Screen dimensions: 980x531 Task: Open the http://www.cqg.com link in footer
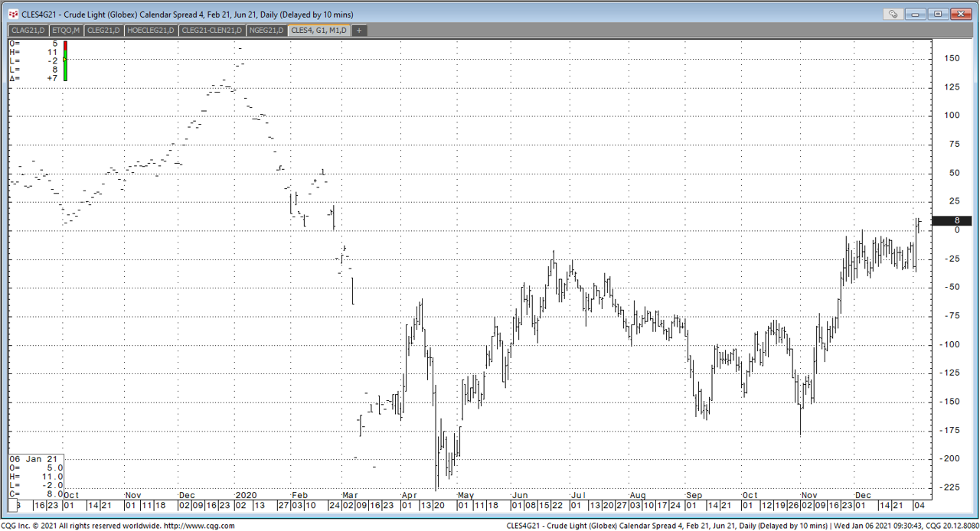point(198,526)
